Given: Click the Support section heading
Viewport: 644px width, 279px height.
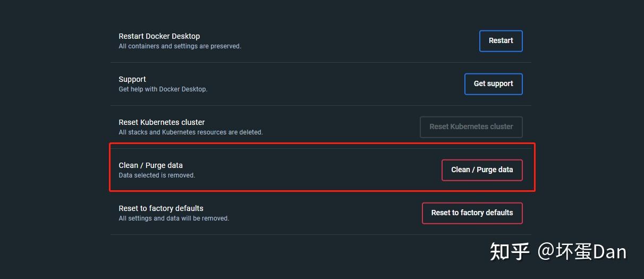Looking at the screenshot, I should [x=132, y=79].
